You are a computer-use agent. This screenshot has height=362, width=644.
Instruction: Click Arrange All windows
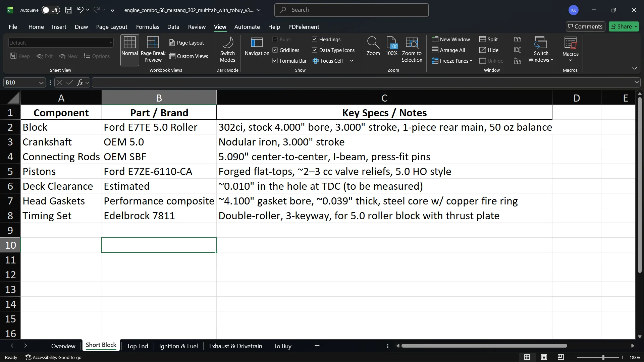point(448,50)
